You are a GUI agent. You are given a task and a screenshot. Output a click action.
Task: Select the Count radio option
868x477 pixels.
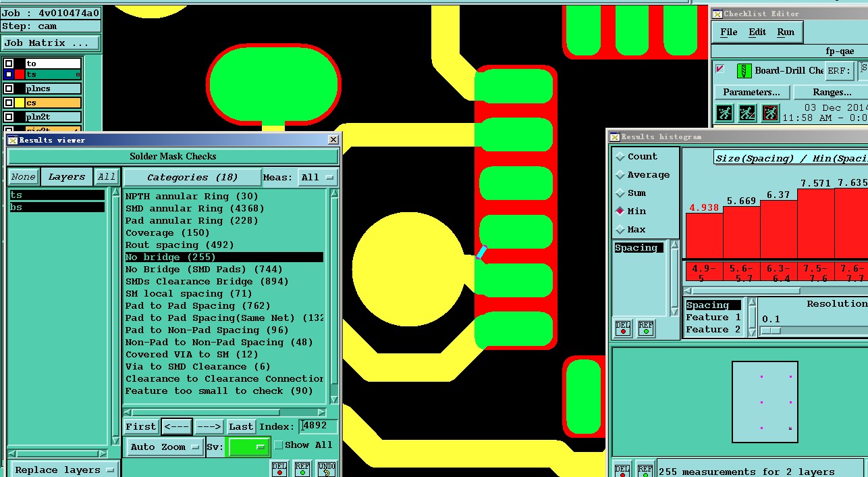[620, 156]
